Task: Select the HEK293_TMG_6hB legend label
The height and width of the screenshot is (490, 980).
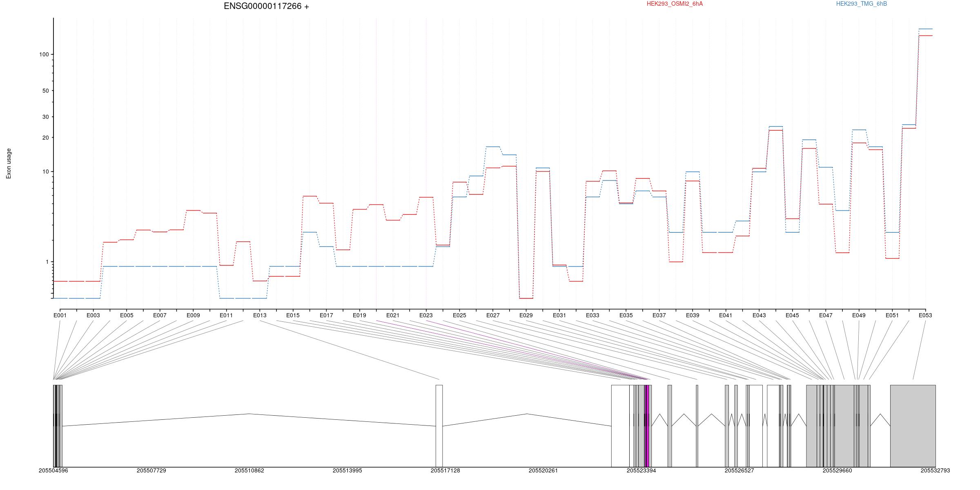Action: click(862, 4)
